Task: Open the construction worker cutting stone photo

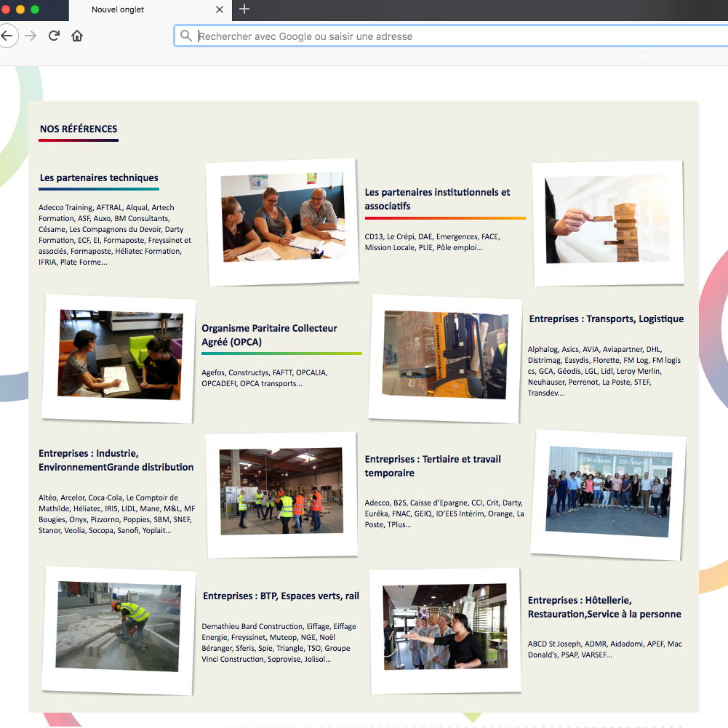Action: (119, 631)
